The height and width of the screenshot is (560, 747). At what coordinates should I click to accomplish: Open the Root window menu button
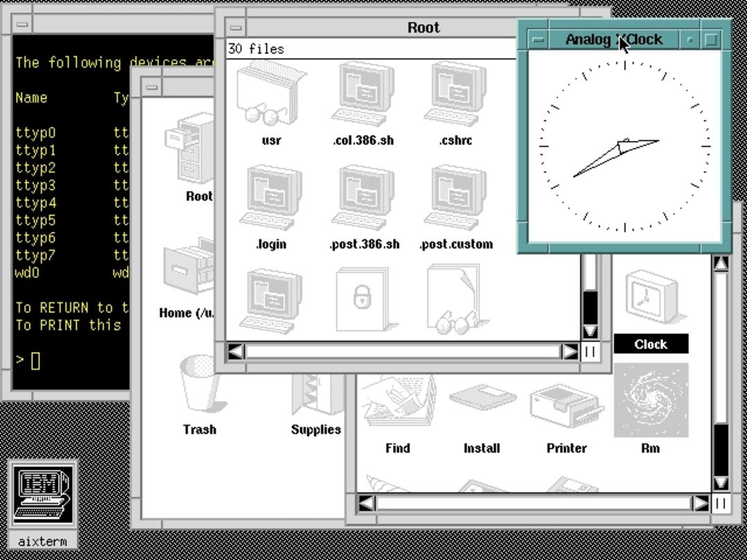(x=235, y=27)
